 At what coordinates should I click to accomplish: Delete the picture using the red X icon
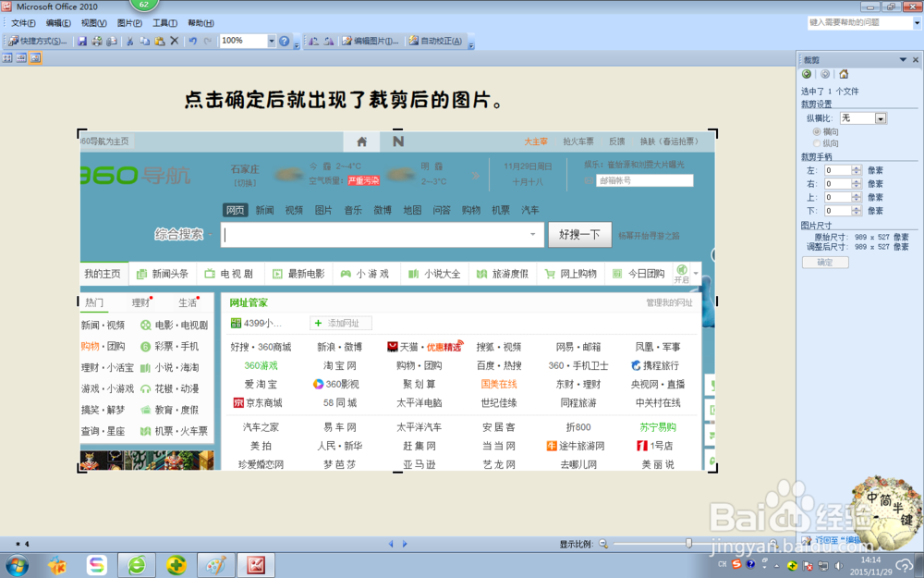pos(173,41)
